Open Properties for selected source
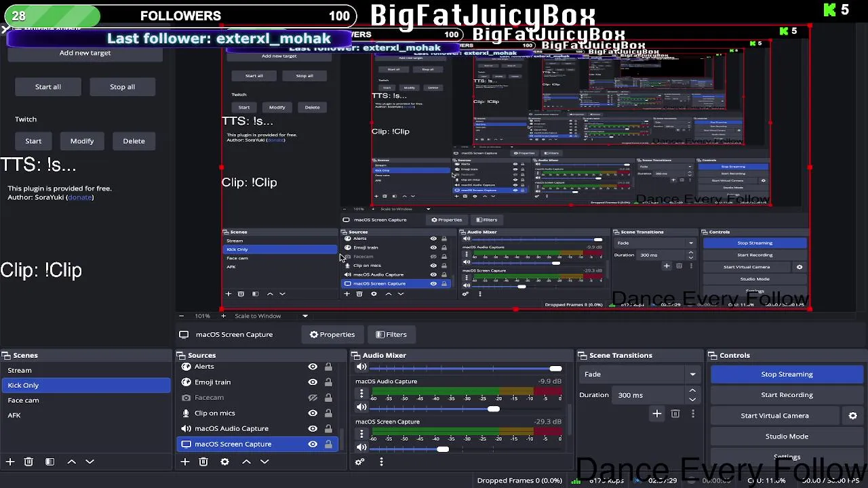This screenshot has width=868, height=488. click(332, 334)
